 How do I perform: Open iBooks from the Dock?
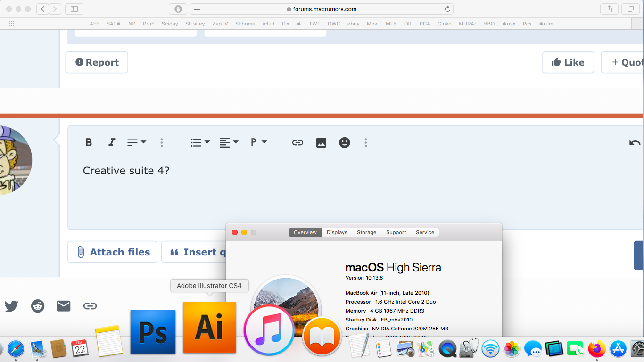(322, 336)
